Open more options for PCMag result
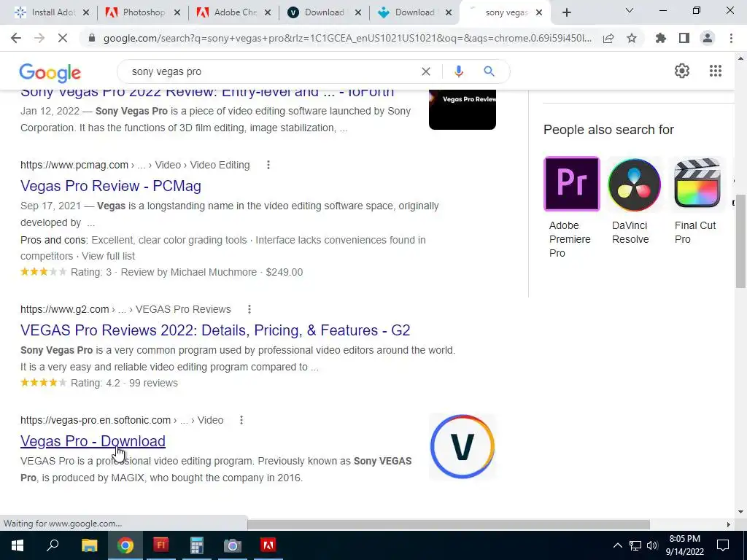747x560 pixels. 268,165
